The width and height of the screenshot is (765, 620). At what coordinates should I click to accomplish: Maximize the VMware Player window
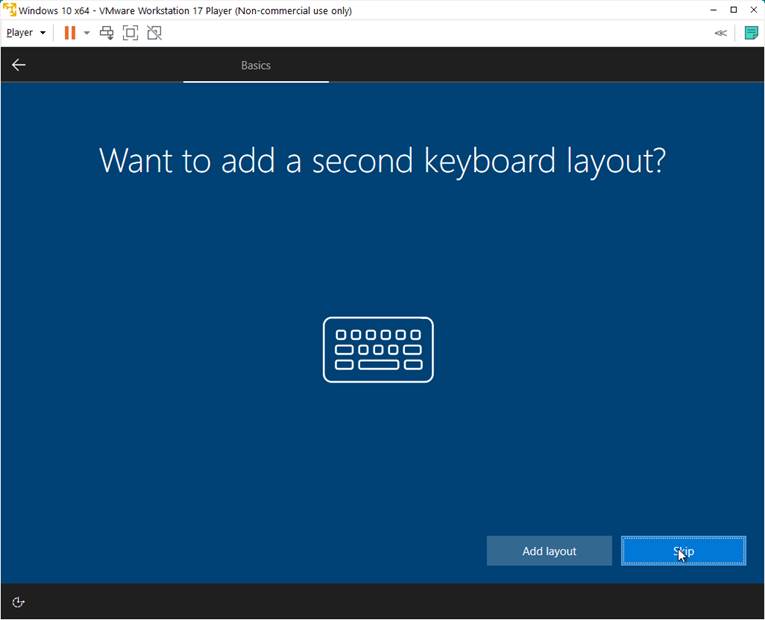pos(733,10)
